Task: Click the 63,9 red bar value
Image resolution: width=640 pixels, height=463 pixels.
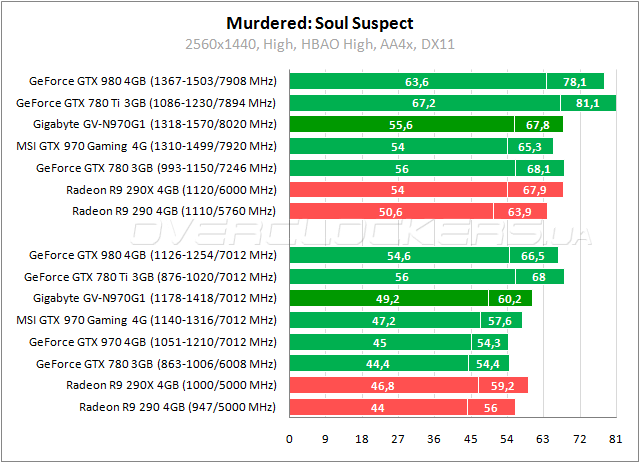Action: (x=520, y=212)
